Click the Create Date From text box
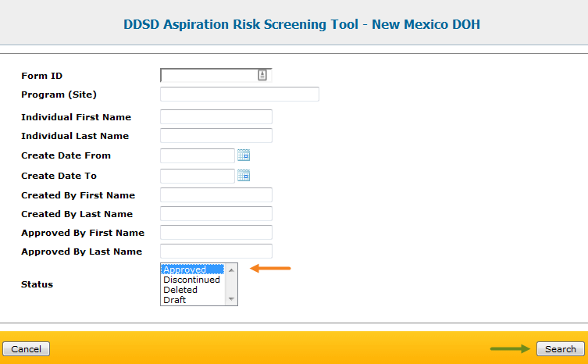Viewport: 588px width, 364px height. tap(198, 155)
